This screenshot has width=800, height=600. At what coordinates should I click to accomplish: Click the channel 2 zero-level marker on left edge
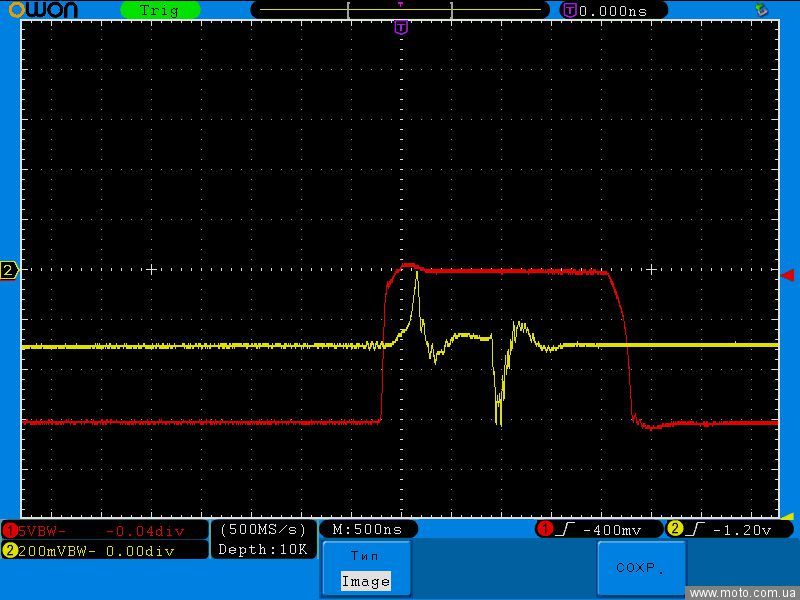point(9,270)
